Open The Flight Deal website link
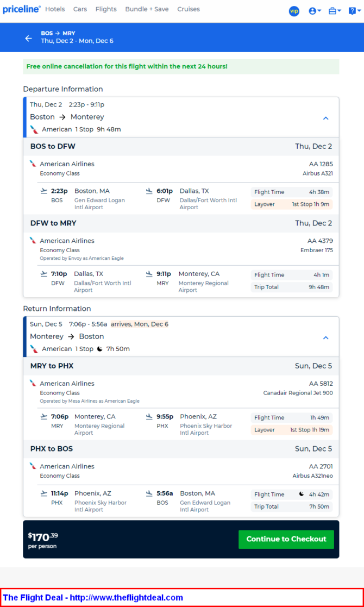 click(93, 597)
